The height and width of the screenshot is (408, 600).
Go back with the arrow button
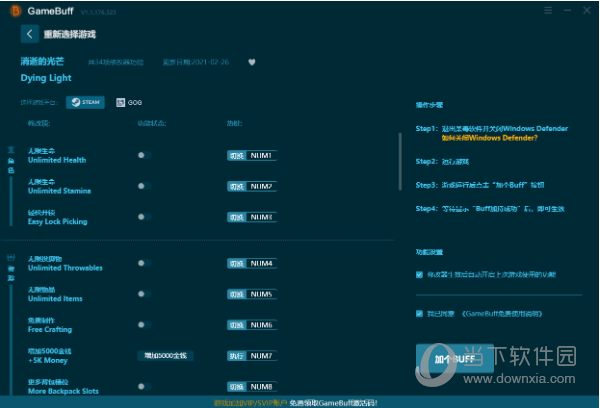29,34
